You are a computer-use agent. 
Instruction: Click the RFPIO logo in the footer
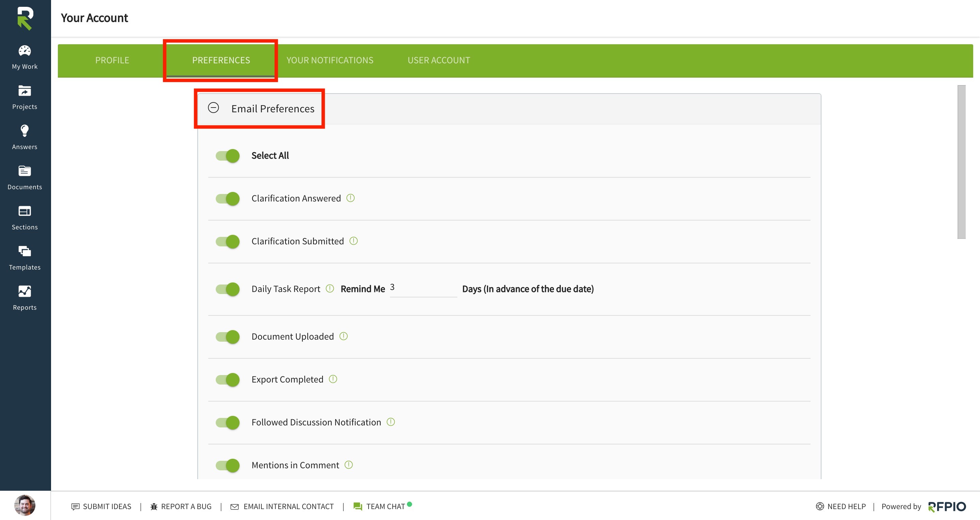[947, 507]
